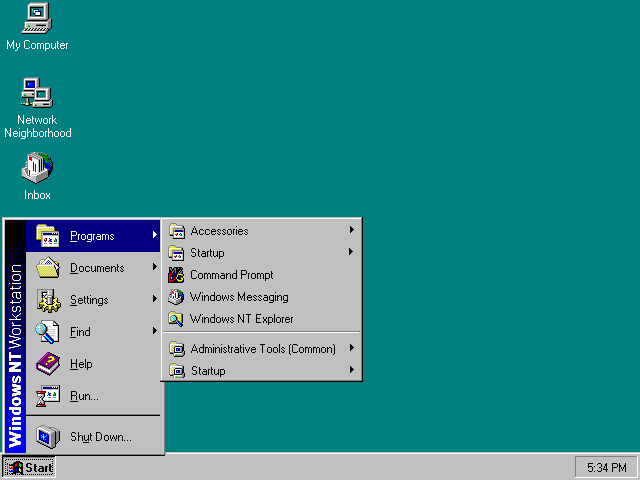Click the Command Prompt MS-DOS icon
Image resolution: width=640 pixels, height=480 pixels.
click(176, 275)
